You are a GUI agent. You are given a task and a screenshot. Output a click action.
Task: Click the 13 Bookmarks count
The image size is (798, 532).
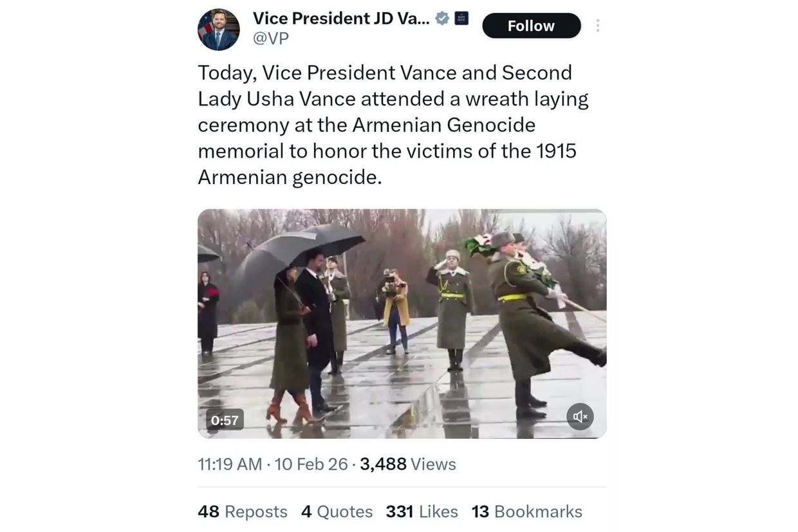pyautogui.click(x=526, y=511)
